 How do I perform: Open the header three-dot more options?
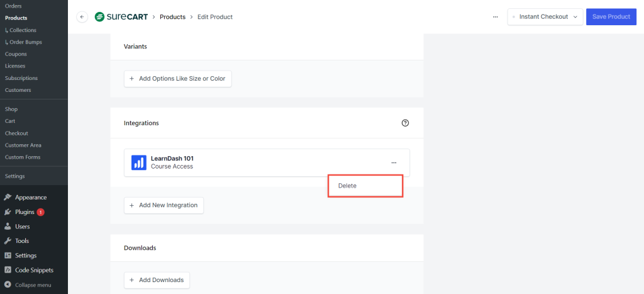pyautogui.click(x=496, y=17)
